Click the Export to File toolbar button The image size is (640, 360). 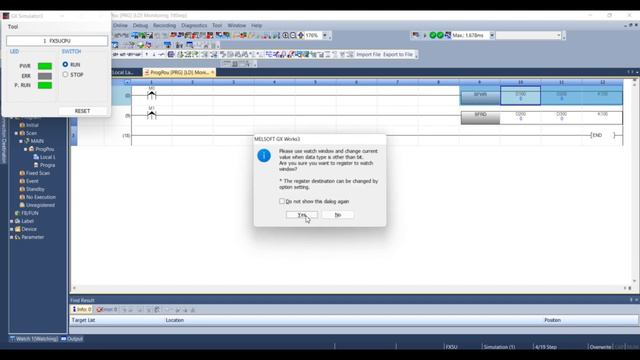tap(398, 54)
